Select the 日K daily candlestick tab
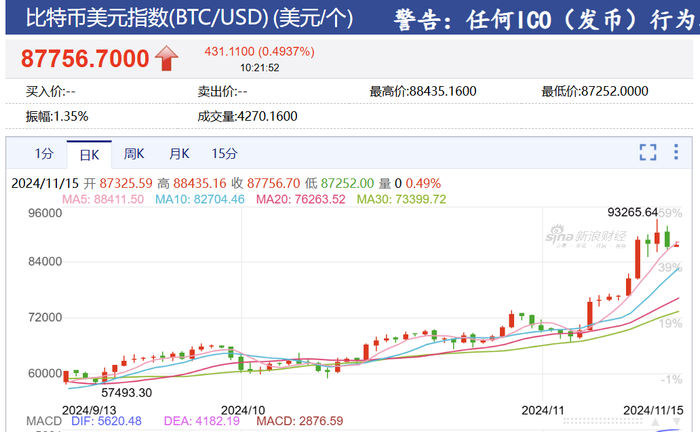This screenshot has width=700, height=432. coord(89,155)
